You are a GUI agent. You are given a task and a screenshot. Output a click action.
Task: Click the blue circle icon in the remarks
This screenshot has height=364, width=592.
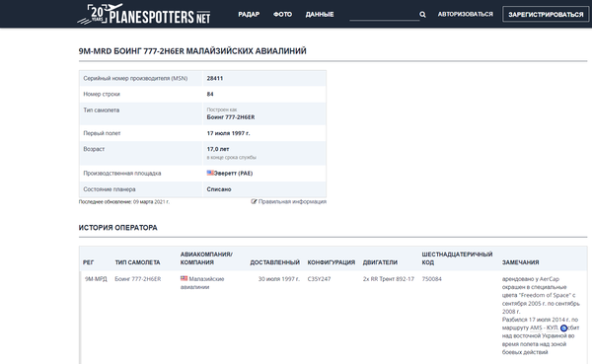[563, 328]
